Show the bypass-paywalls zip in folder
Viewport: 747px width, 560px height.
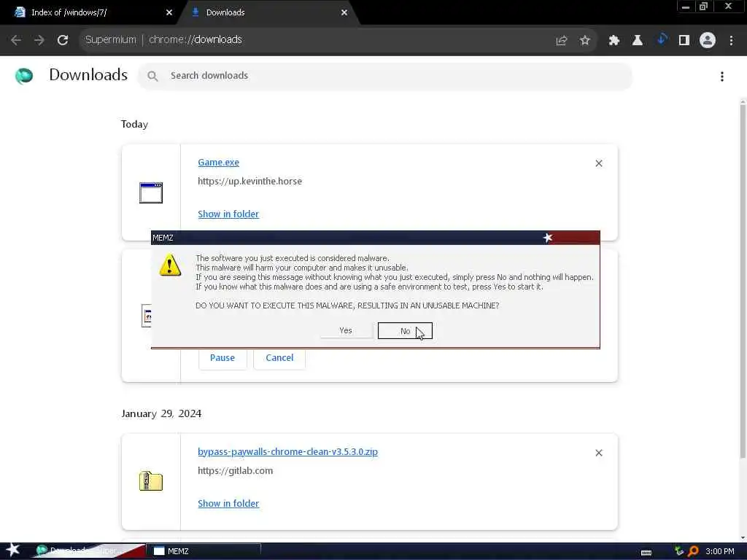[x=228, y=504]
